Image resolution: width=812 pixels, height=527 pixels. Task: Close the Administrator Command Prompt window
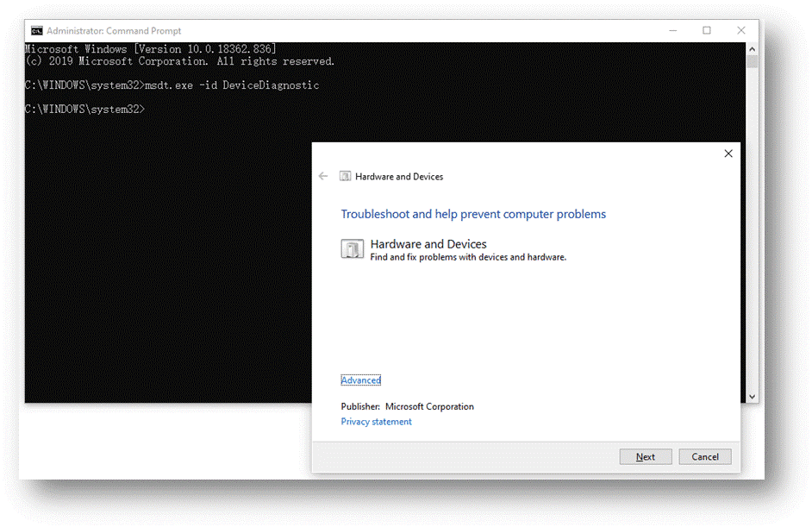[x=741, y=30]
